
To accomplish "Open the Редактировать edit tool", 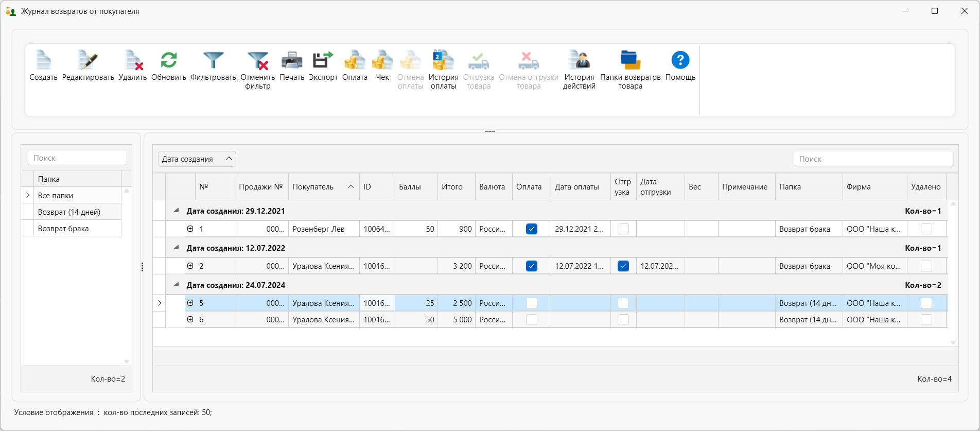I will (88, 60).
